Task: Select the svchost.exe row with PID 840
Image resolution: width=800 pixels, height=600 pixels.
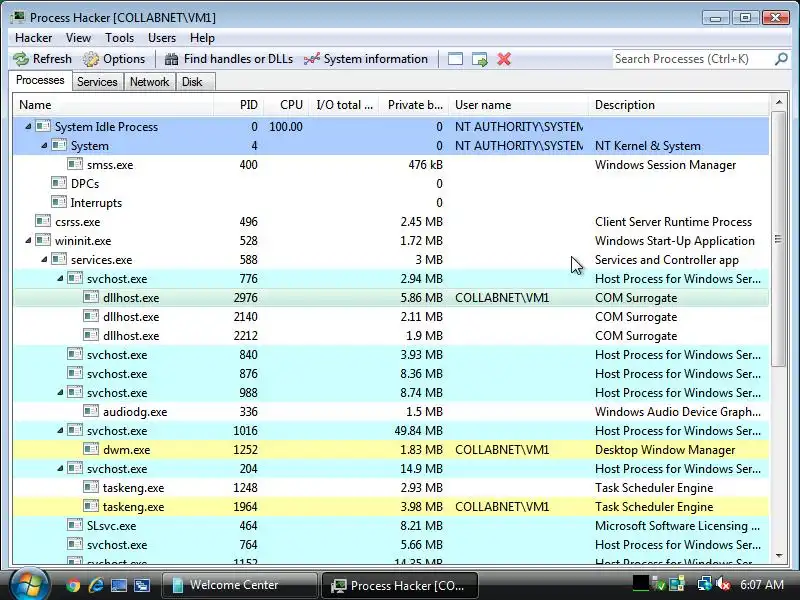Action: point(391,355)
